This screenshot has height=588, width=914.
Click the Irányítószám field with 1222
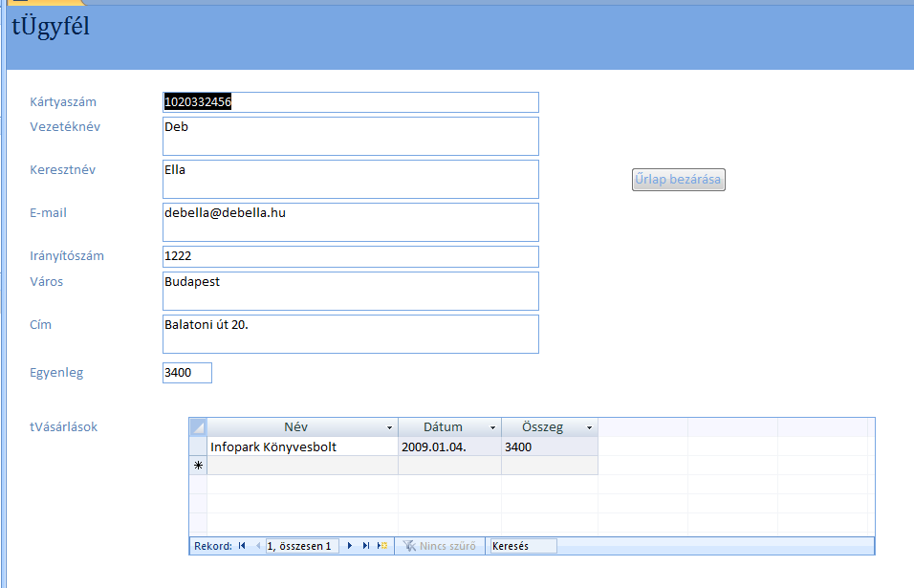(x=350, y=256)
